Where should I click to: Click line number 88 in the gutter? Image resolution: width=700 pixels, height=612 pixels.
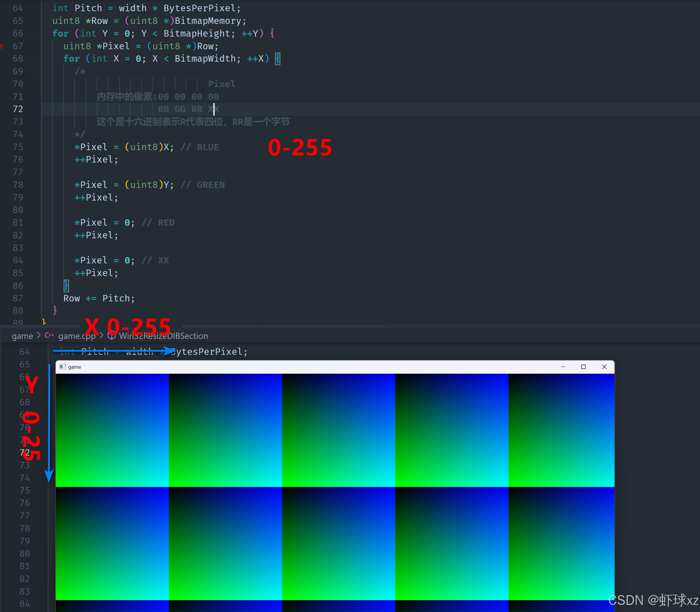point(18,311)
